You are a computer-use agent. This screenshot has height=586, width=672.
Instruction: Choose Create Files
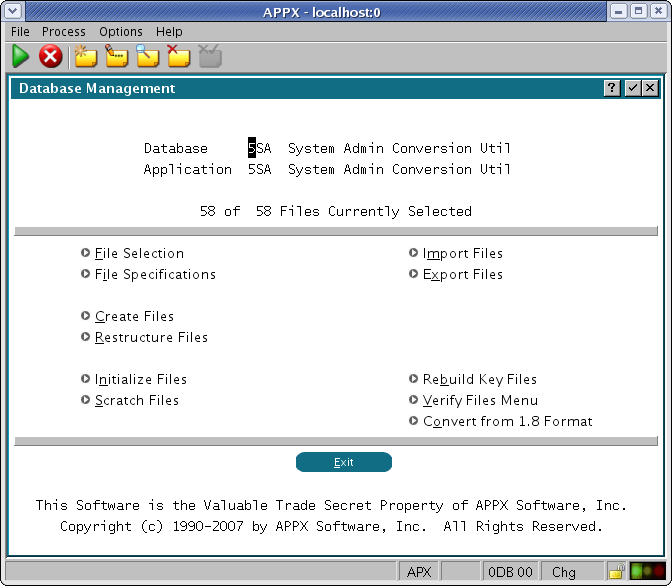127,316
